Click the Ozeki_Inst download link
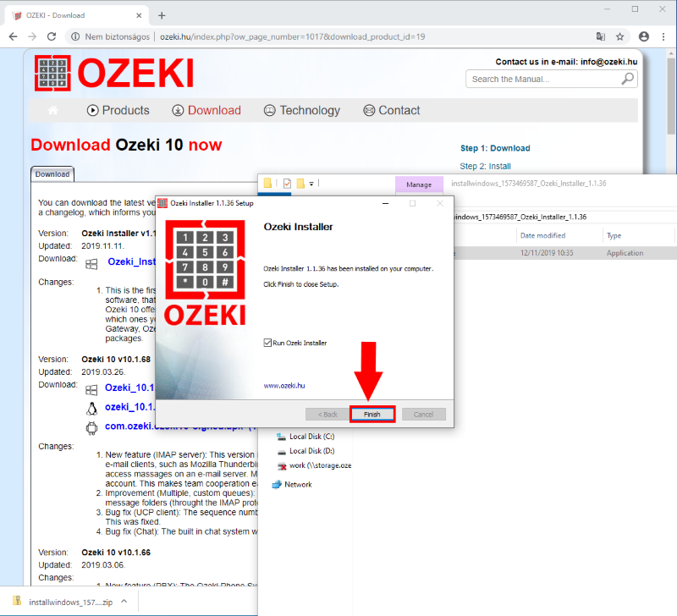677x616 pixels. coord(131,261)
